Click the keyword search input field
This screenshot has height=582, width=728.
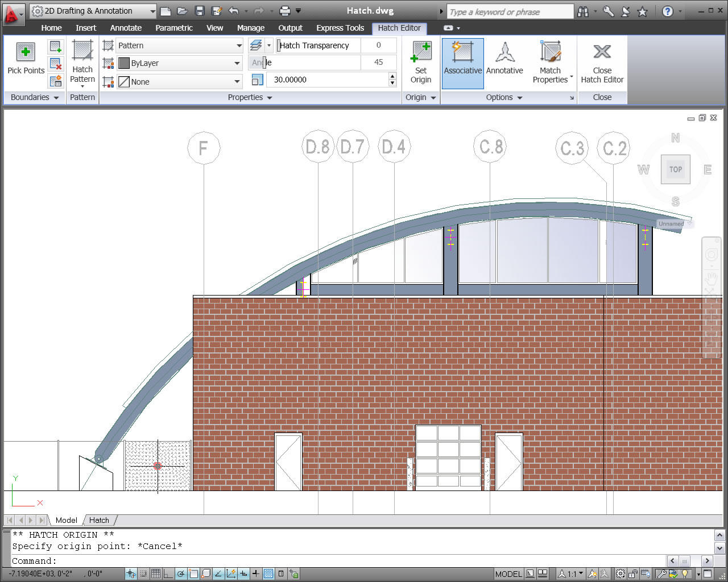pos(509,11)
